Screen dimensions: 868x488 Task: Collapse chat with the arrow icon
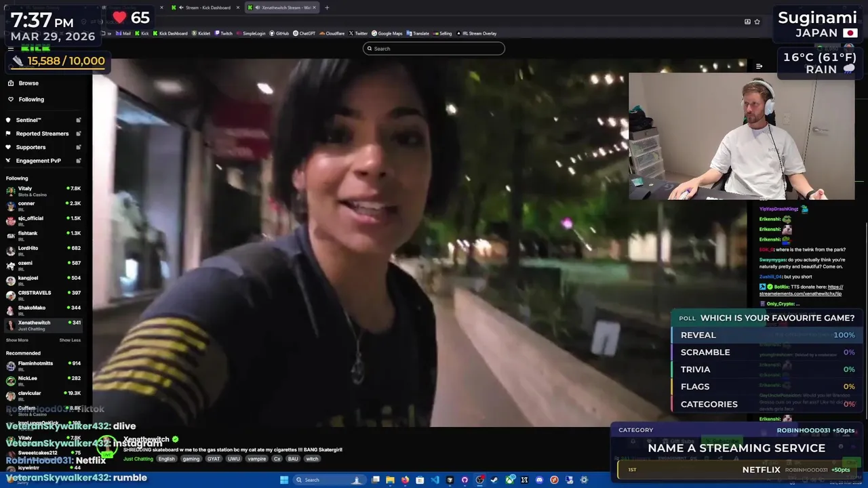759,66
